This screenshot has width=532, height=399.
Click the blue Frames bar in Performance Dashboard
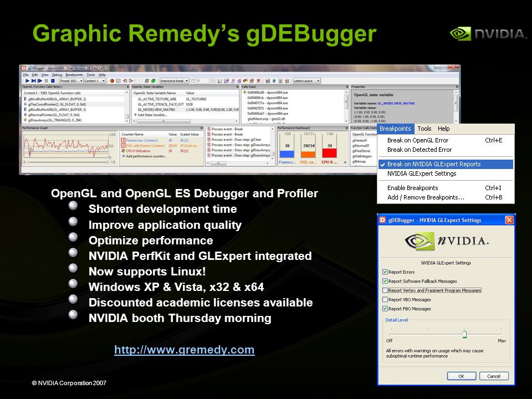click(287, 154)
